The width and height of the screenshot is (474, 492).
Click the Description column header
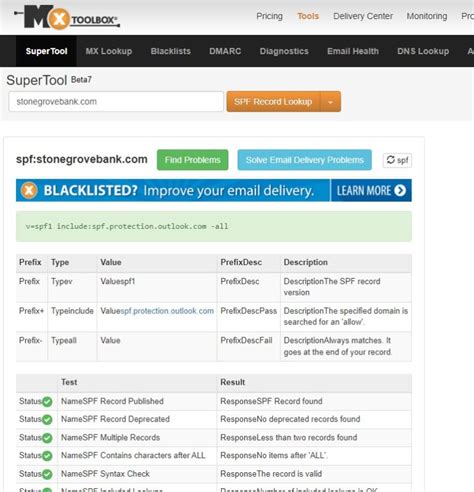(x=306, y=262)
